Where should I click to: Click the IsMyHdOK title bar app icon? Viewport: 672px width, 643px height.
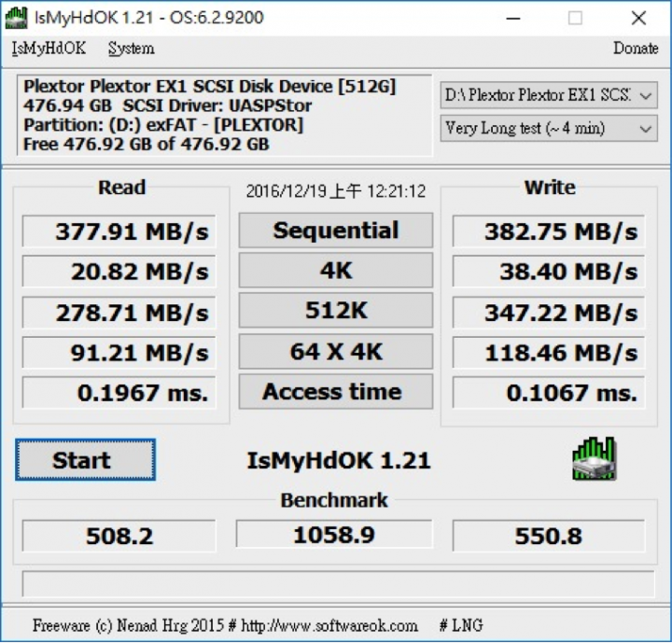pyautogui.click(x=16, y=18)
